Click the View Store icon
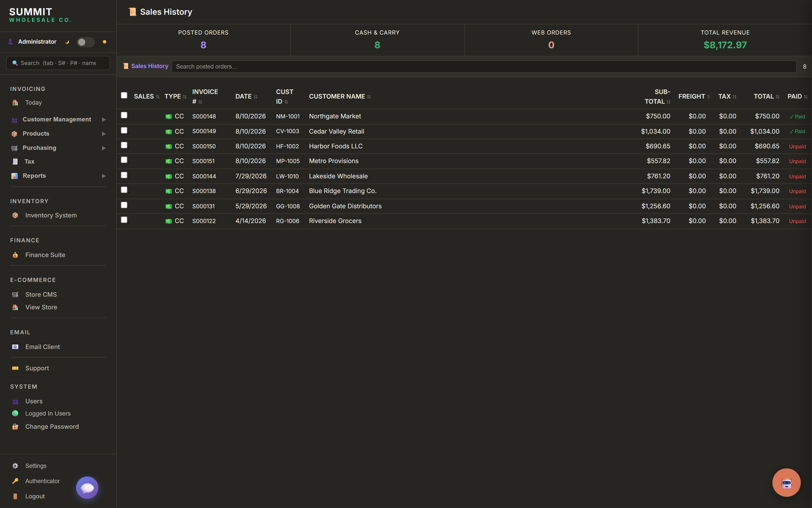The height and width of the screenshot is (508, 812). (x=15, y=307)
